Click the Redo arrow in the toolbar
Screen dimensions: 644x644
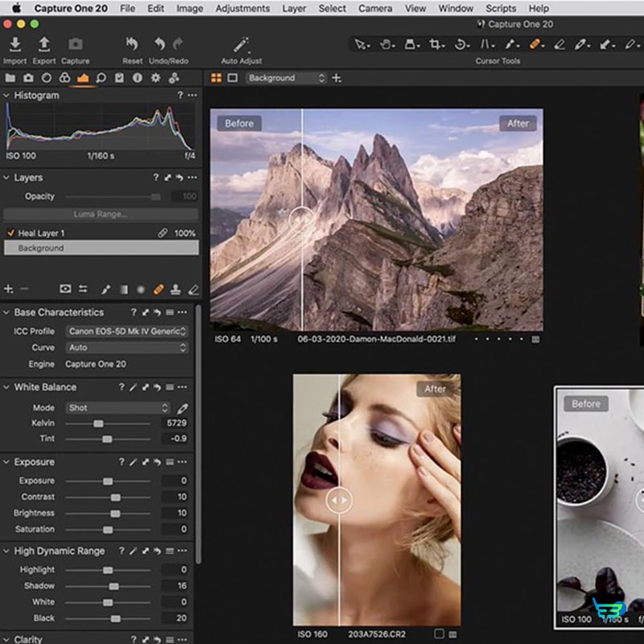[178, 43]
